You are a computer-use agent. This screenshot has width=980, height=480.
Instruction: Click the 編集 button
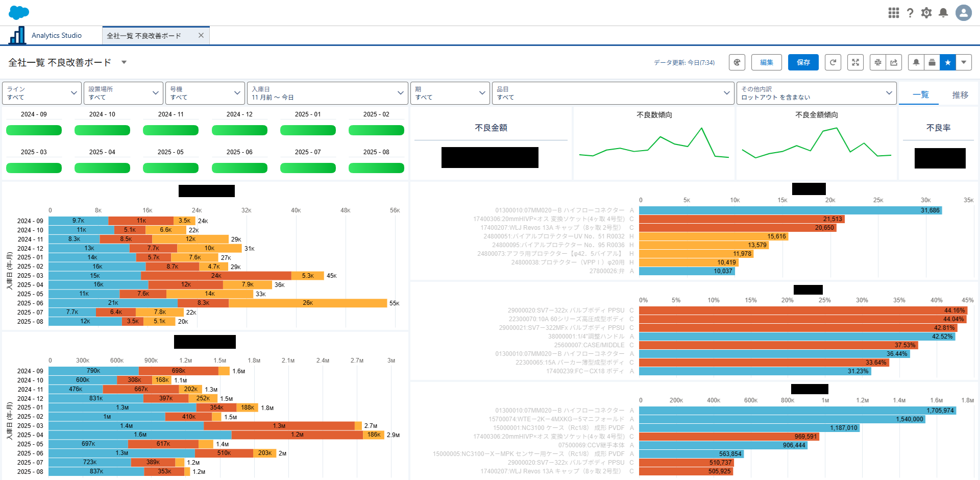click(766, 62)
